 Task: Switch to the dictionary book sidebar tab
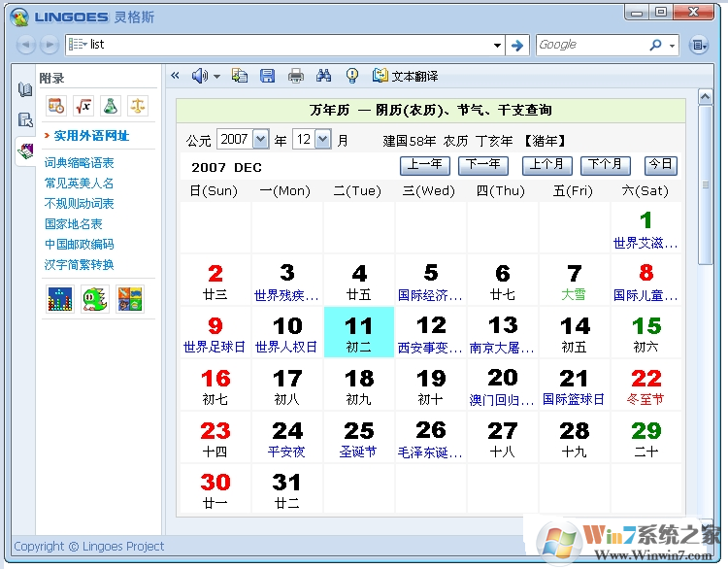click(25, 90)
